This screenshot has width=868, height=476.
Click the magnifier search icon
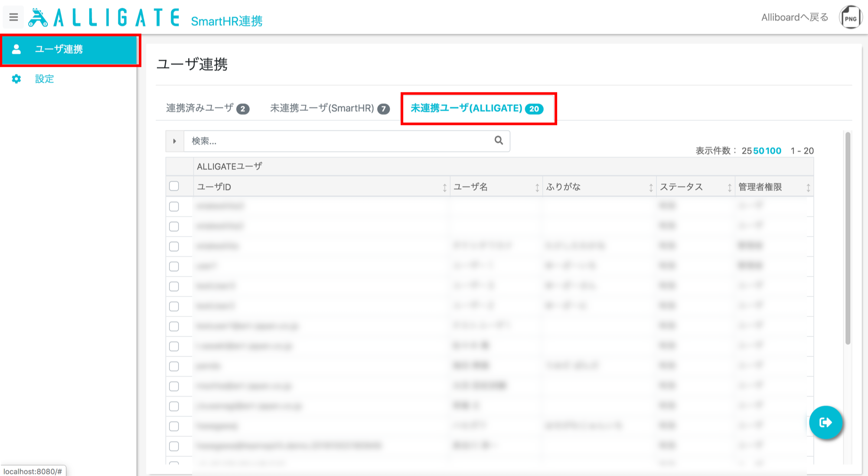click(499, 140)
